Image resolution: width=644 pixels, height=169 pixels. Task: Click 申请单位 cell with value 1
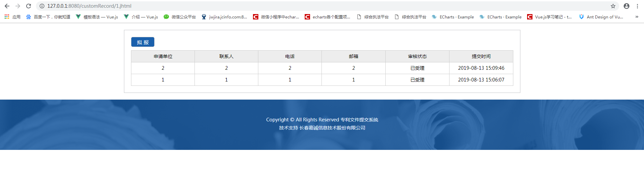click(x=163, y=80)
